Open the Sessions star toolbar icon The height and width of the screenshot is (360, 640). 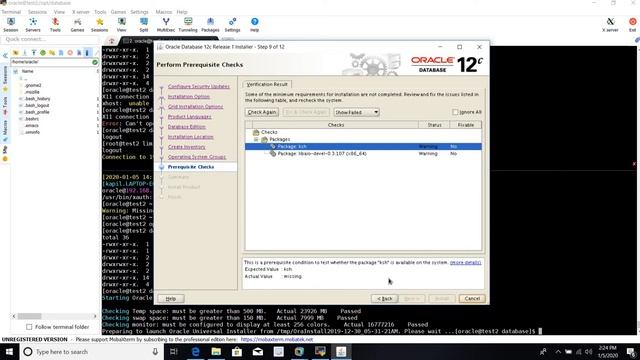click(99, 24)
